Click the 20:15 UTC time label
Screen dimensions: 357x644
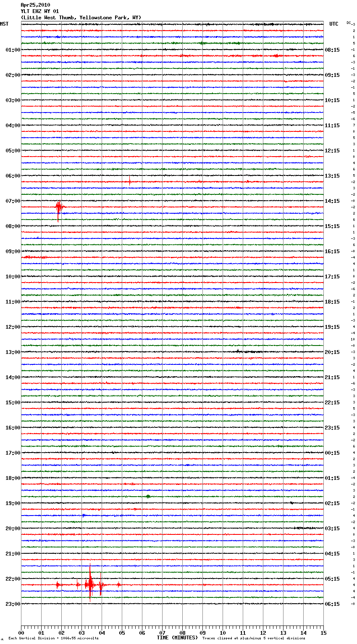332,352
